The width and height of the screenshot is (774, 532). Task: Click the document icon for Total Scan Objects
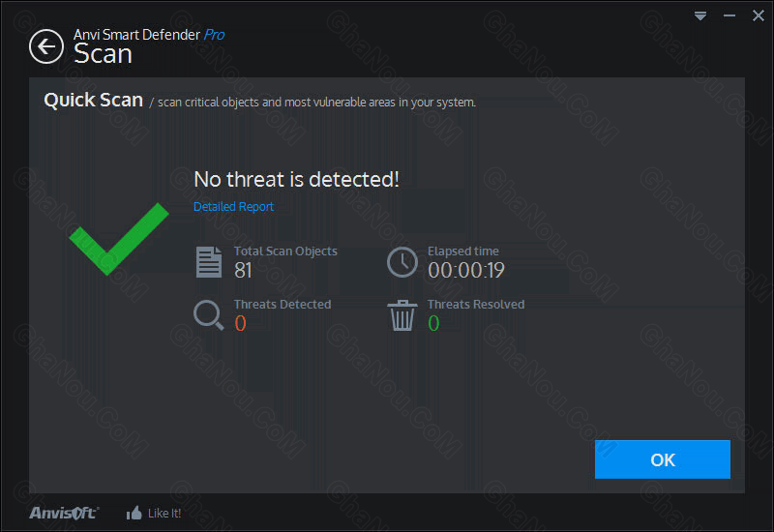coord(208,261)
